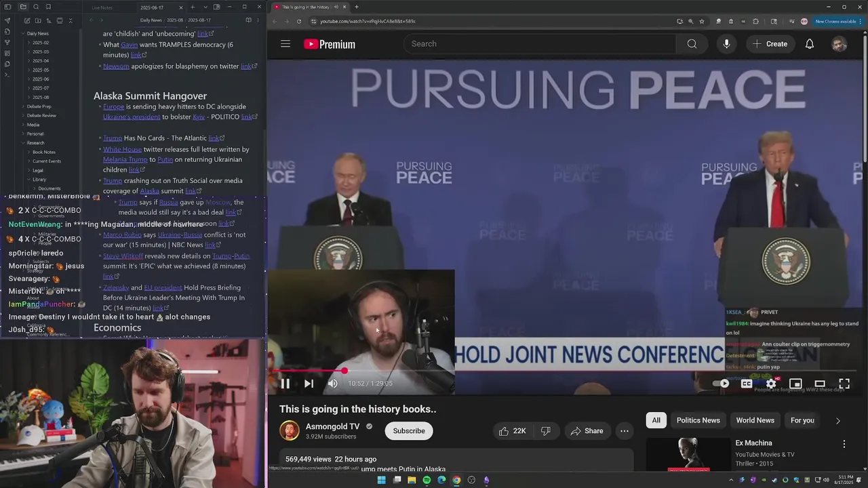Subscribe to Asmongold TV

[409, 431]
